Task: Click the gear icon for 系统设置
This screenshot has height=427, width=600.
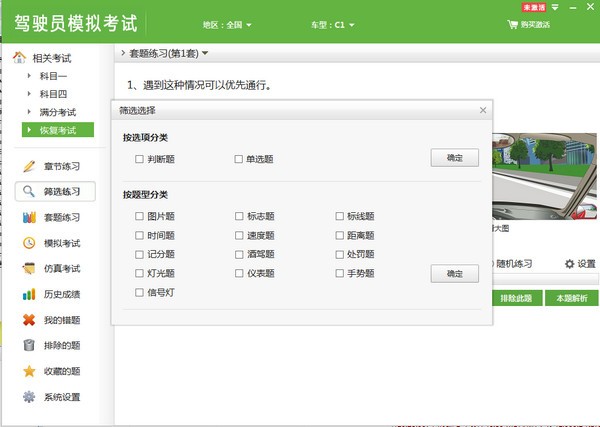Action: 29,397
